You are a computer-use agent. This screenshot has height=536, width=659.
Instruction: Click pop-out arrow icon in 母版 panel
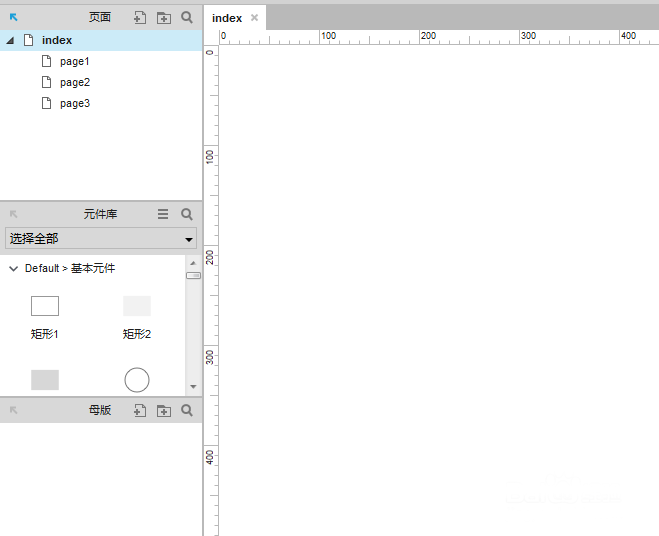13,410
